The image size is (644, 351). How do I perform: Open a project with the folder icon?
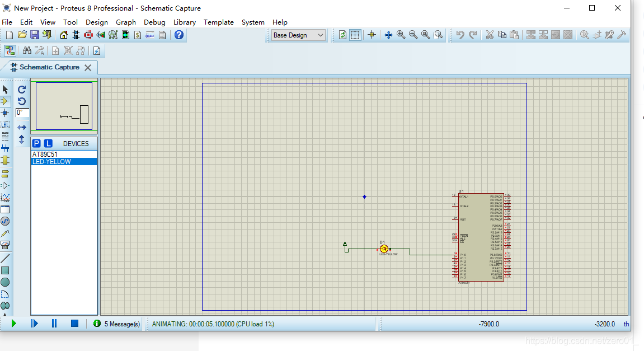[x=22, y=35]
